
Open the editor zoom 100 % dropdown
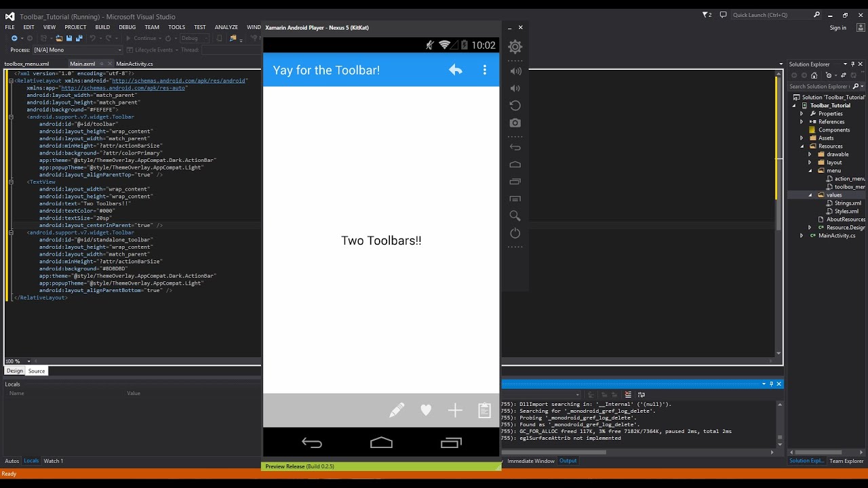pyautogui.click(x=18, y=361)
